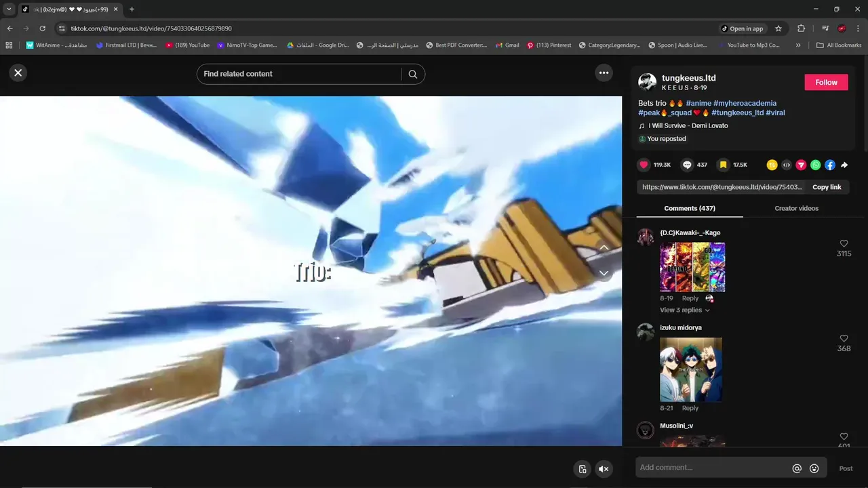Click the address bar URL
This screenshot has height=488, width=868.
(151, 28)
